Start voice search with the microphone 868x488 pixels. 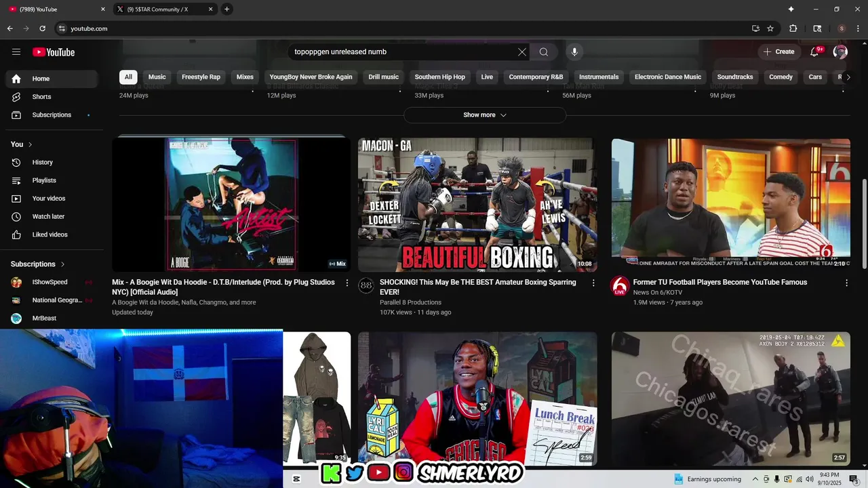574,52
